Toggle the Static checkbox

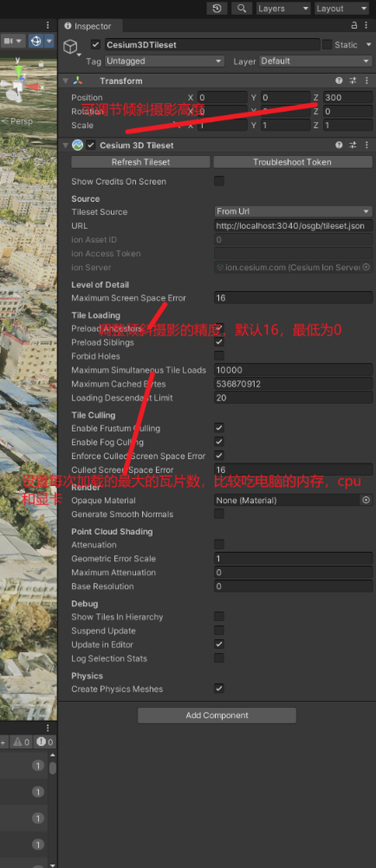coord(327,45)
